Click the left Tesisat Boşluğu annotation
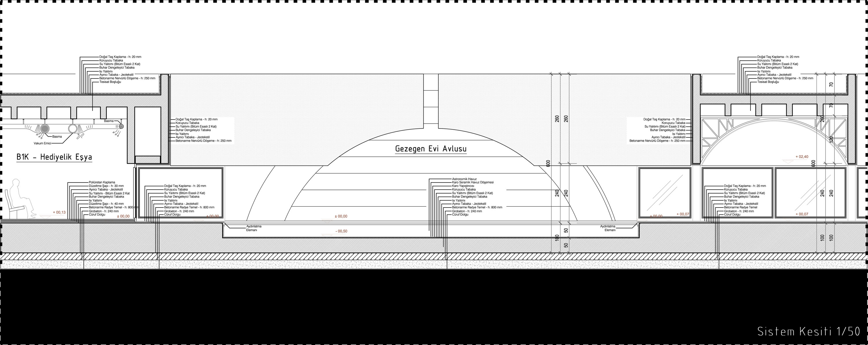The width and height of the screenshot is (868, 345). 110,82
